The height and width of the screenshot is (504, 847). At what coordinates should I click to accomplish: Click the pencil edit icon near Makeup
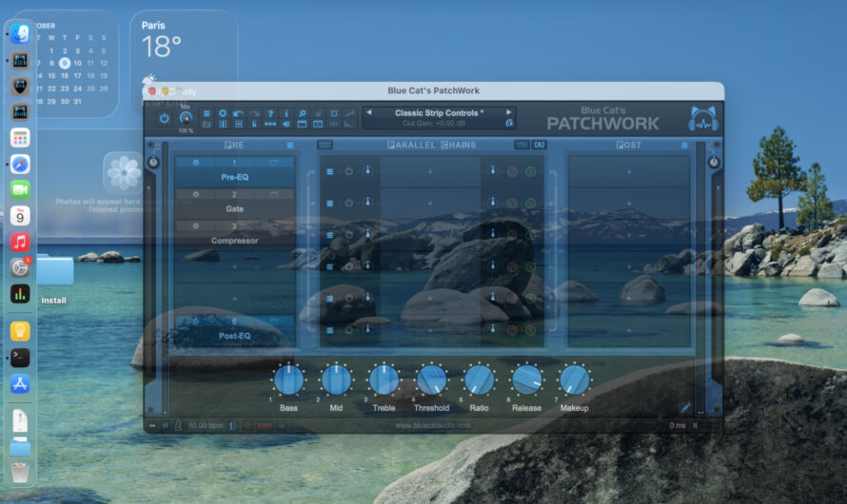[685, 408]
